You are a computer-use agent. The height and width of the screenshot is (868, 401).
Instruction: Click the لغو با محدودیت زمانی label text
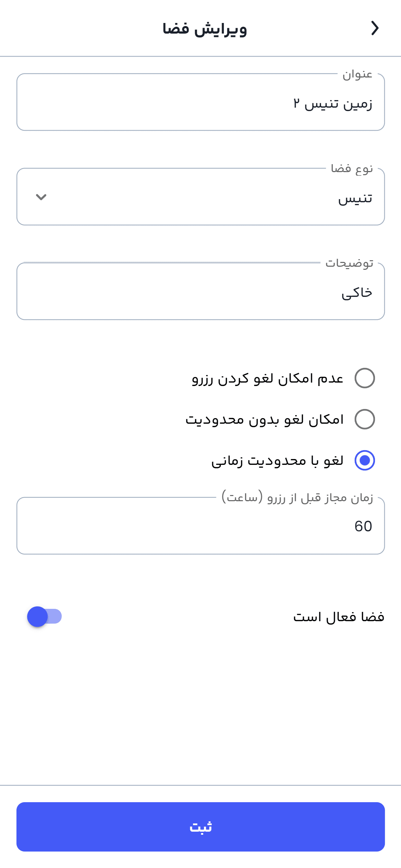pos(277,460)
